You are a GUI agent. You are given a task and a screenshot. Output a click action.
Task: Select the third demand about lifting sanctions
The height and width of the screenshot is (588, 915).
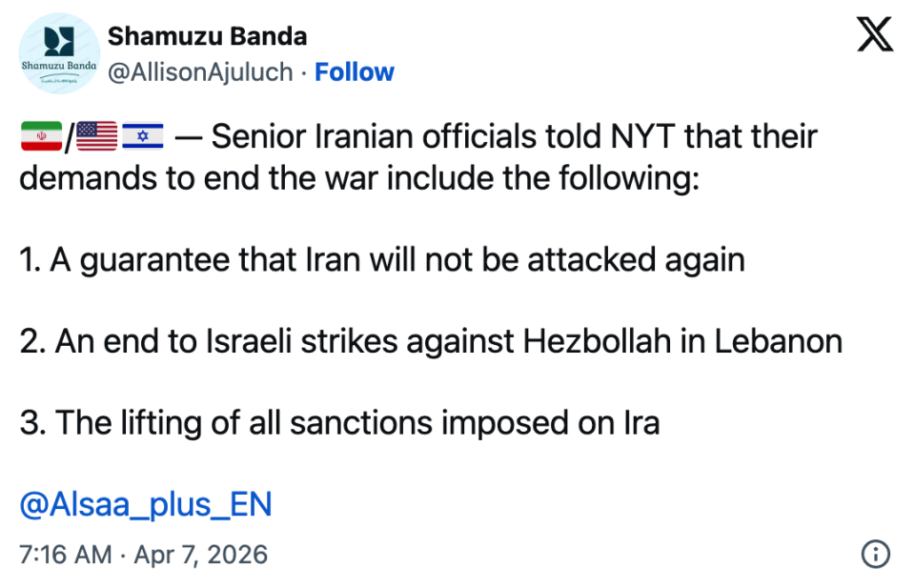point(339,423)
